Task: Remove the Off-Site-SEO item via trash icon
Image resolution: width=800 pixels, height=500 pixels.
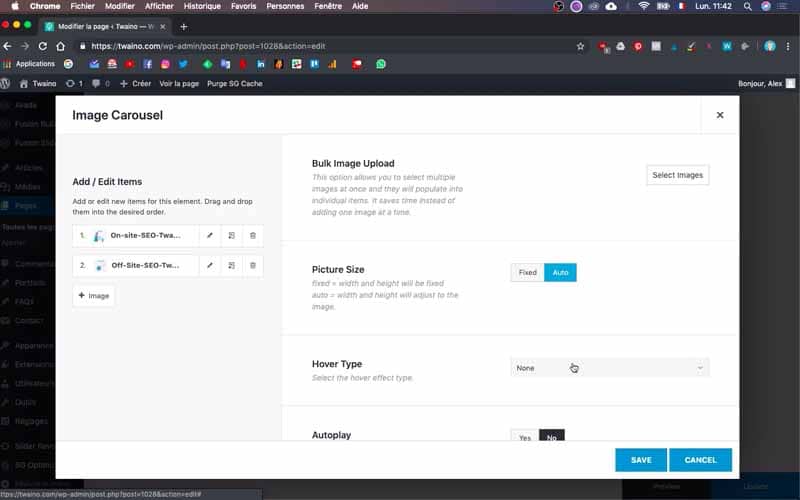Action: coord(253,265)
